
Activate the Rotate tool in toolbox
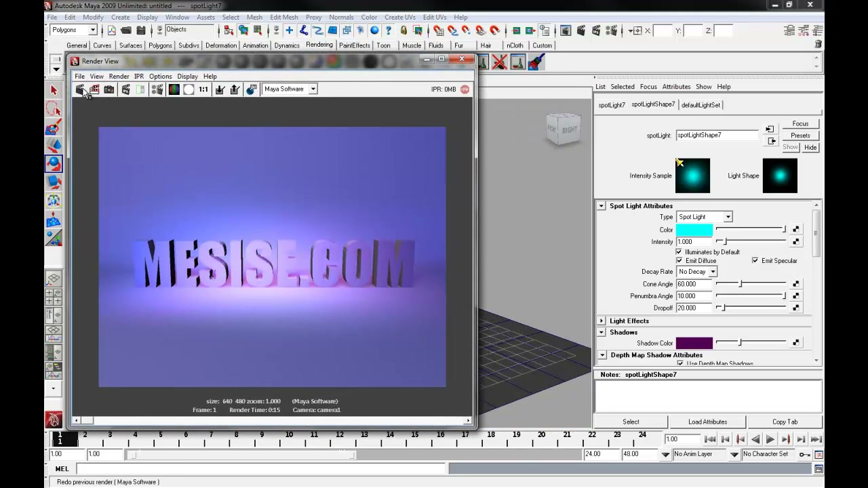tap(54, 164)
